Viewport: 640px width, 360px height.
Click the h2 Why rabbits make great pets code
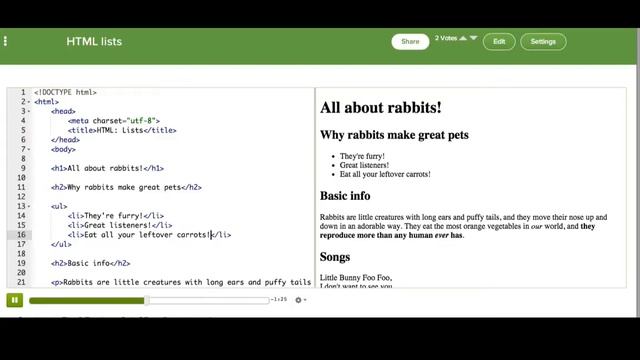click(127, 187)
